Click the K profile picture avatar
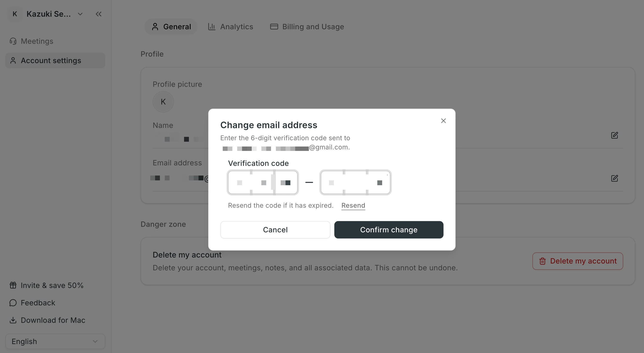The width and height of the screenshot is (644, 353). pos(163,102)
